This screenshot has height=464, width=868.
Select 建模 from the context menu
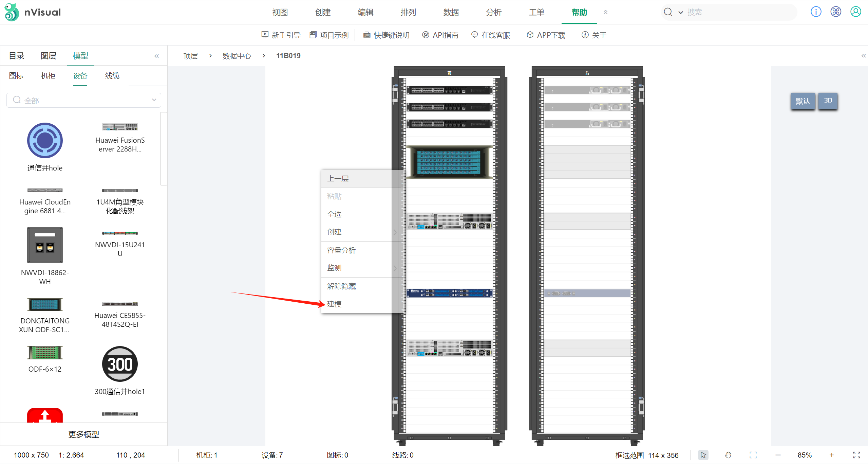coord(335,304)
